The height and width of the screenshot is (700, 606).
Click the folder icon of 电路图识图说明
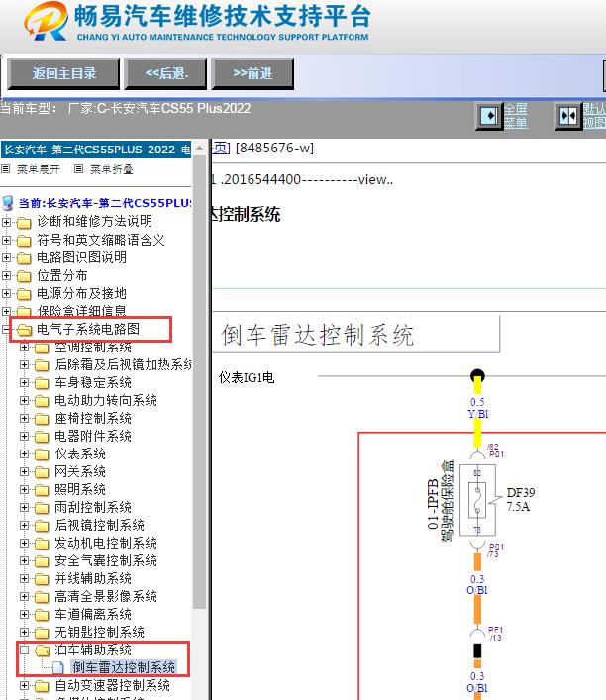[x=24, y=258]
